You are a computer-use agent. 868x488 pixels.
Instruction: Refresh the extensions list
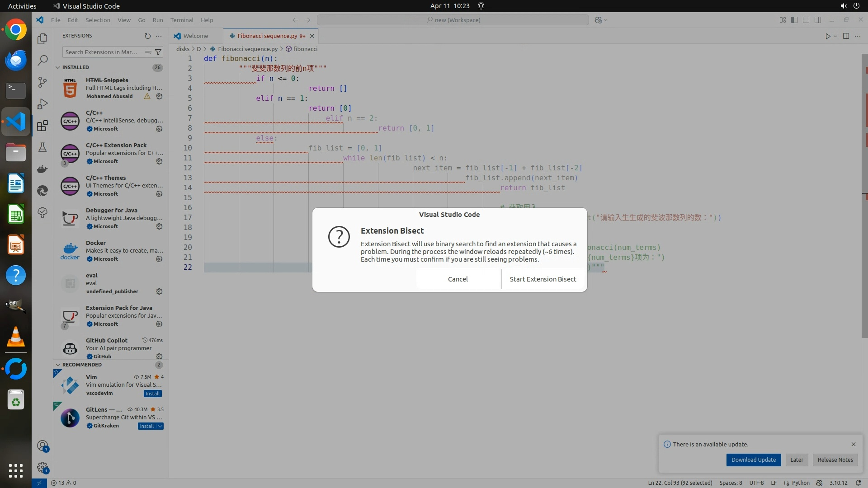coord(147,36)
